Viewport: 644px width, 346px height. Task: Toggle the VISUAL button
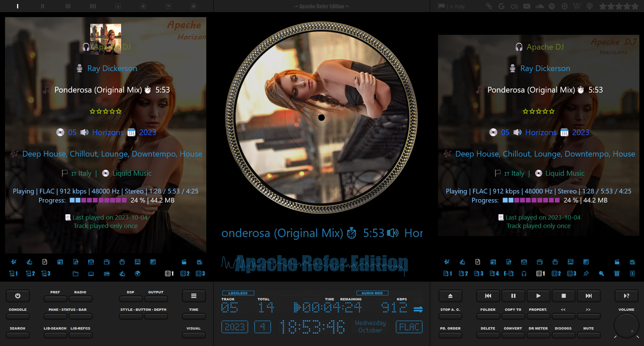194,335
